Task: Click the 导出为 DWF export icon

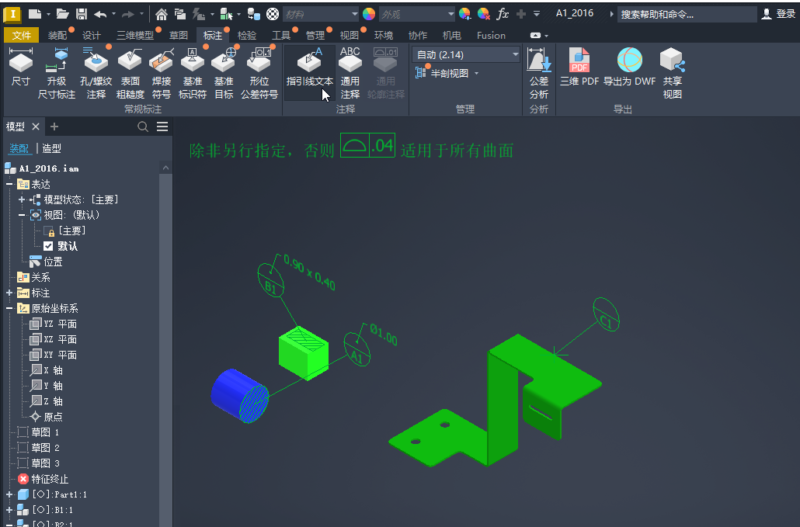Action: tap(630, 67)
